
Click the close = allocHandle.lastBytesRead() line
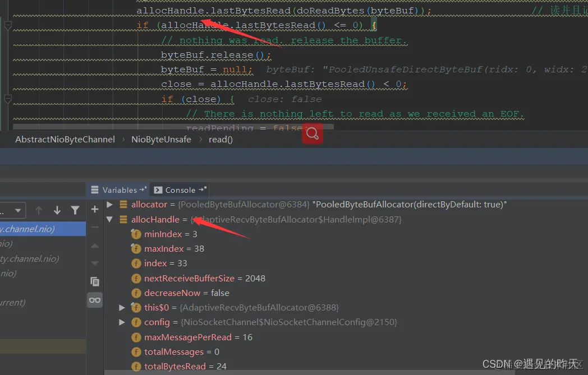point(284,84)
